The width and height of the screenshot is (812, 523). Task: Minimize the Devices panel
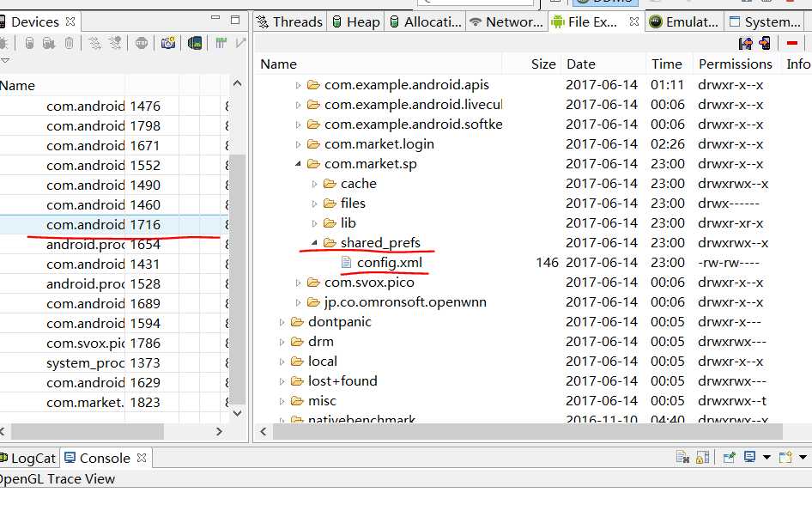[x=216, y=18]
